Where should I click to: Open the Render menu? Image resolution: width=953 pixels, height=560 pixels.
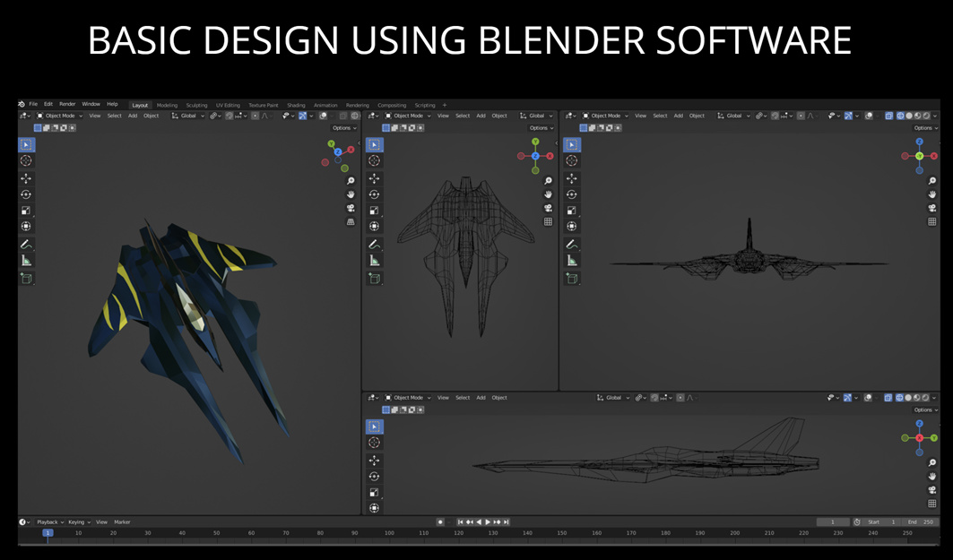pos(67,105)
